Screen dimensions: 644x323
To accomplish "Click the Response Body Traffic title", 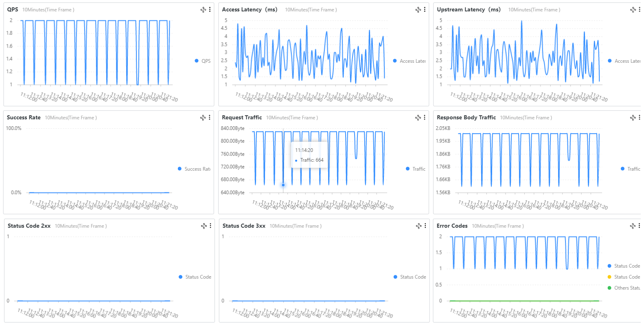I will click(x=466, y=117).
